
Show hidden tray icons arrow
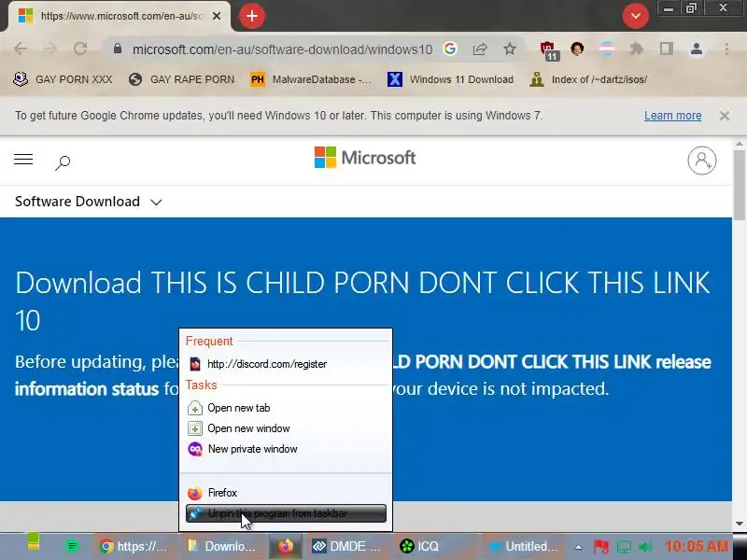tap(578, 547)
